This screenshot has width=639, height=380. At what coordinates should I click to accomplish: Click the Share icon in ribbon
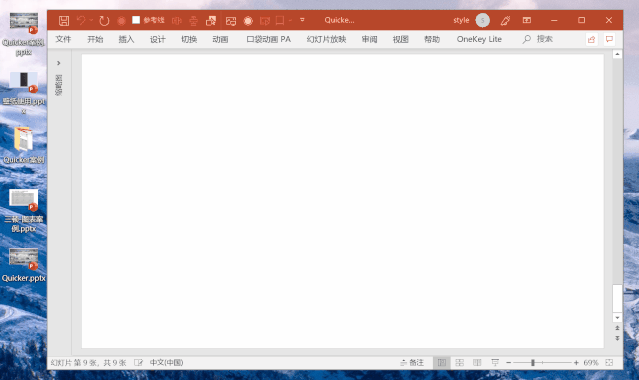(591, 39)
